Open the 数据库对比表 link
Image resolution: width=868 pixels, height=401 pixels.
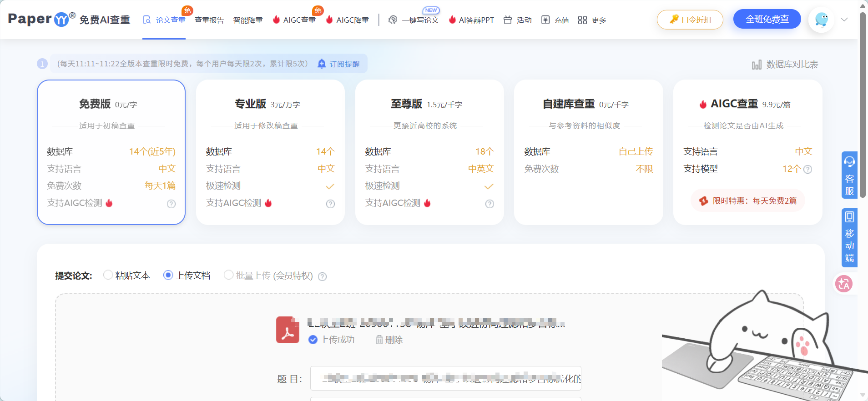(x=785, y=65)
